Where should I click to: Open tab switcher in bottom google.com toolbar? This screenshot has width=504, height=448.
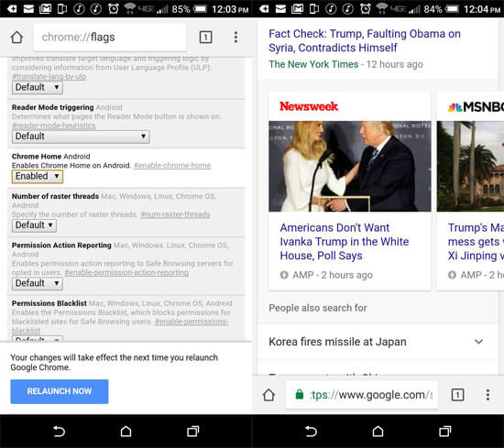pyautogui.click(x=457, y=395)
